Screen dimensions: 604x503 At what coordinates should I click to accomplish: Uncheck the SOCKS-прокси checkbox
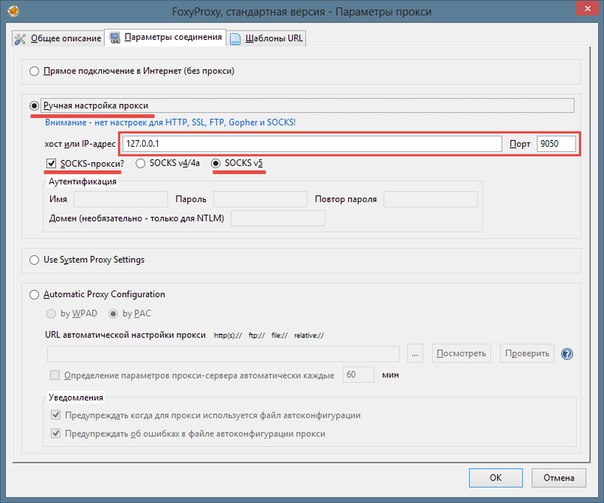[x=51, y=164]
